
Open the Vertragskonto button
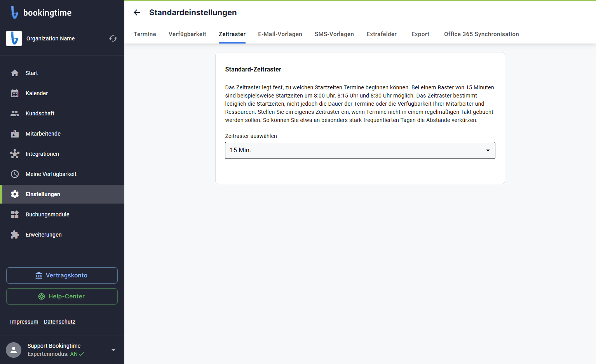pyautogui.click(x=62, y=275)
